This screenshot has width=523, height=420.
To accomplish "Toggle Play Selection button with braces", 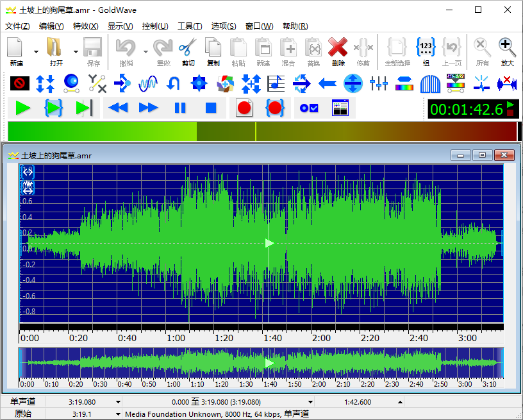I will [x=54, y=108].
